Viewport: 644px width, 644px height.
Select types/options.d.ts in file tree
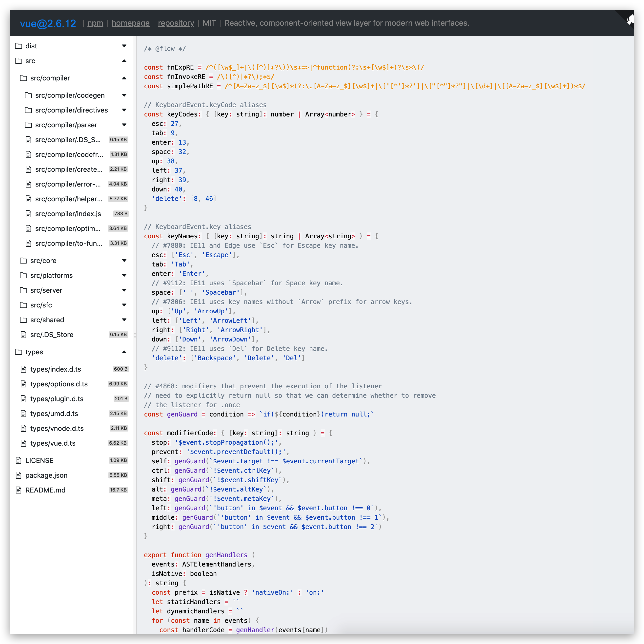pyautogui.click(x=59, y=384)
